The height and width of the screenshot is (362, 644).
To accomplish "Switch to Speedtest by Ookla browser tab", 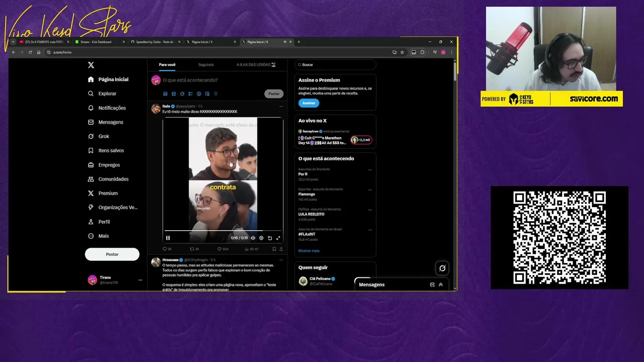I will pos(154,42).
